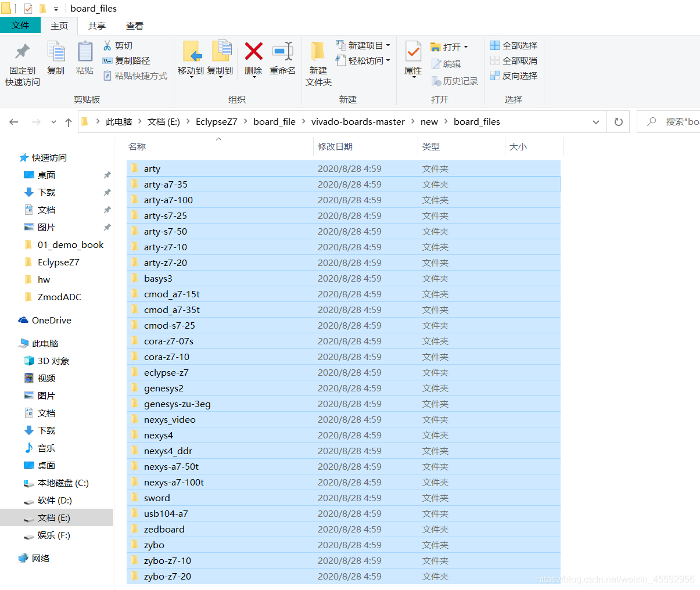Select Local Disk (C:) in sidebar
Viewport: 700px width, 590px height.
pos(56,483)
